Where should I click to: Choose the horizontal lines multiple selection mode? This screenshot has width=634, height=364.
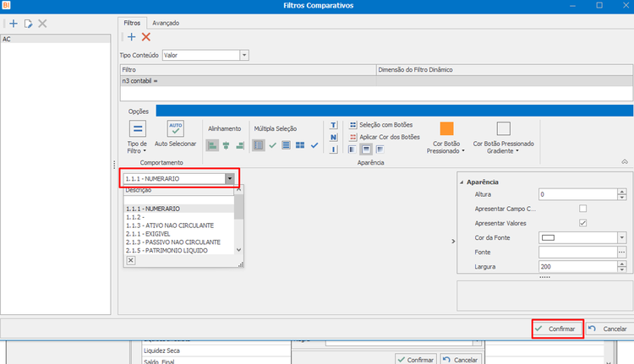(287, 145)
